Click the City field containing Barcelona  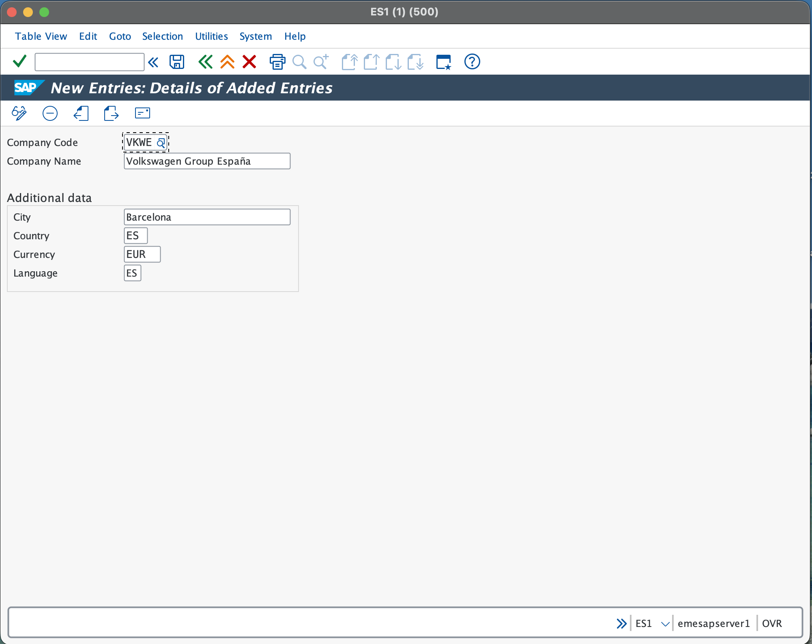click(207, 217)
